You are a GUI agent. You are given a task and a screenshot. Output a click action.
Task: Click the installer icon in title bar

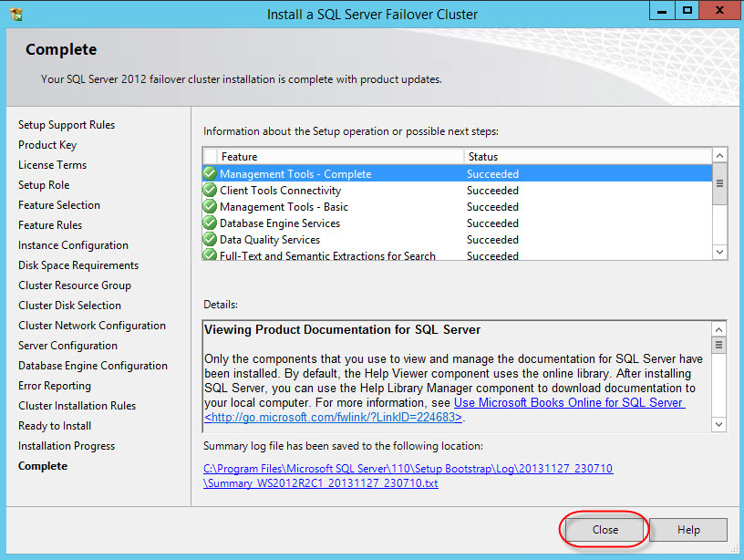pos(15,15)
